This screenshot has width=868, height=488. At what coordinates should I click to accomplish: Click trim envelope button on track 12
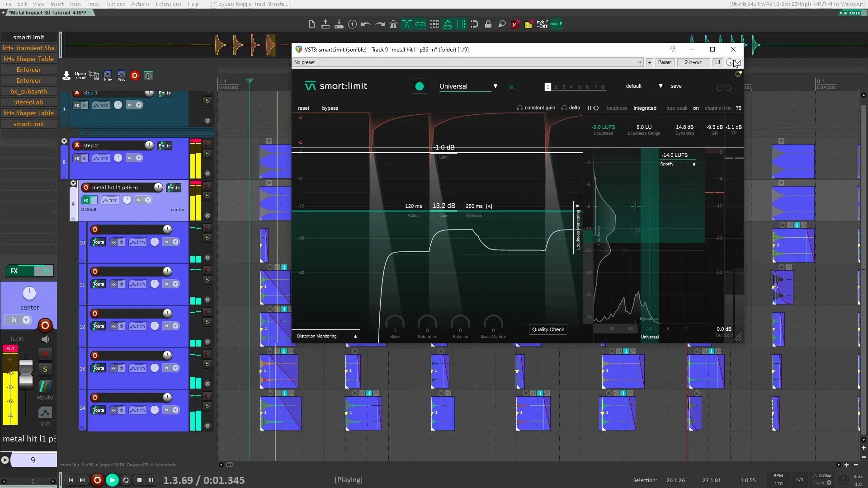[x=137, y=326]
